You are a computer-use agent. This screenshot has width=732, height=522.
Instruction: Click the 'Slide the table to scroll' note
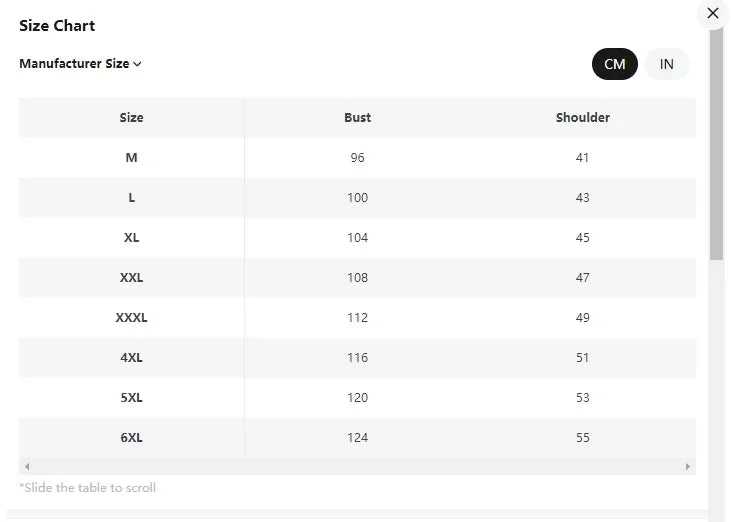[x=88, y=488]
